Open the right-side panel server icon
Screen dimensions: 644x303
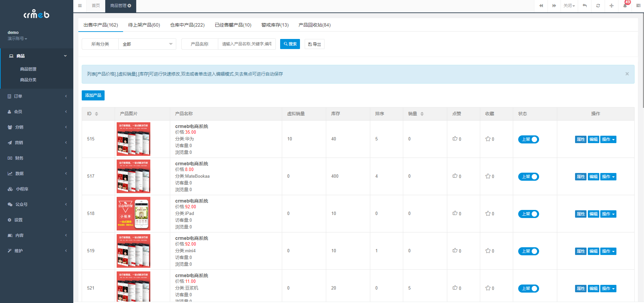638,6
